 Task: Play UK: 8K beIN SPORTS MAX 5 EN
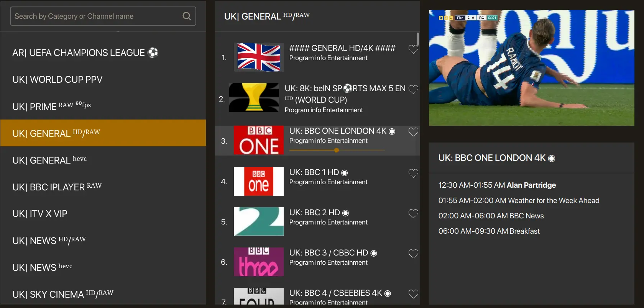tap(317, 99)
